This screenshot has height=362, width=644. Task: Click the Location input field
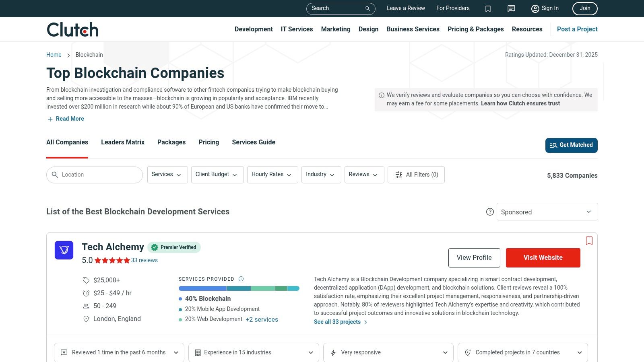click(x=95, y=175)
